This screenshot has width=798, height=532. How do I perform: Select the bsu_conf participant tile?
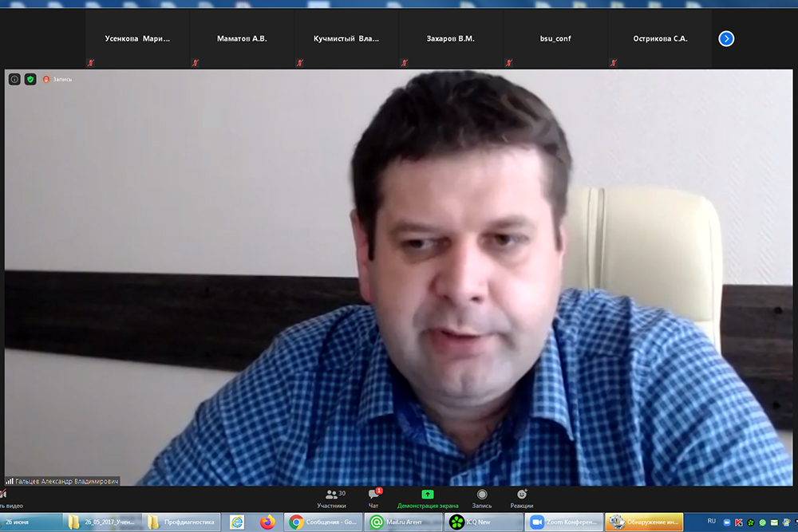coord(555,38)
